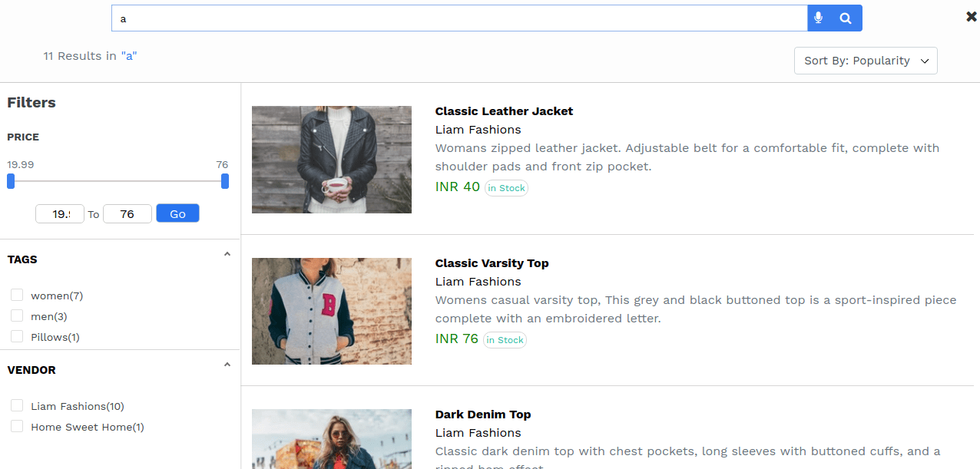The height and width of the screenshot is (469, 980).
Task: Open the Classic Leather Jacket product title
Action: [504, 111]
